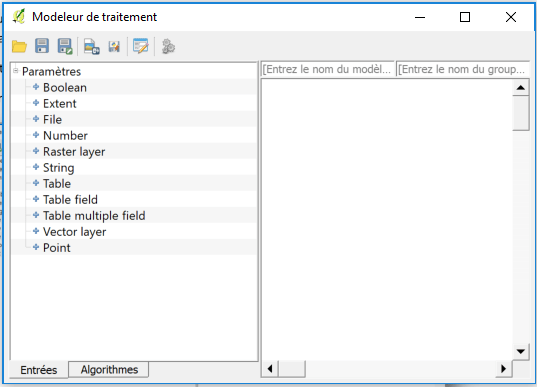Click the plus icon beside Boolean
The height and width of the screenshot is (387, 537).
tap(36, 87)
